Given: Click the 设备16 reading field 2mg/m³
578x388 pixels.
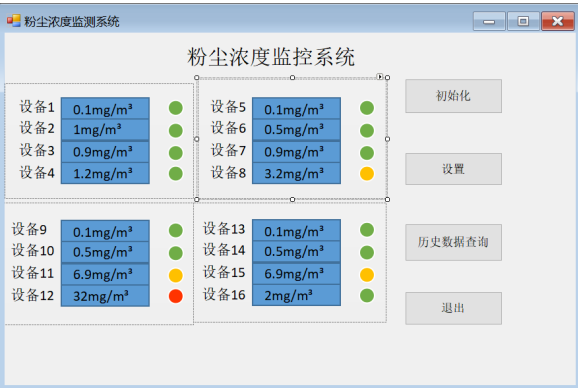Looking at the screenshot, I should (x=296, y=295).
